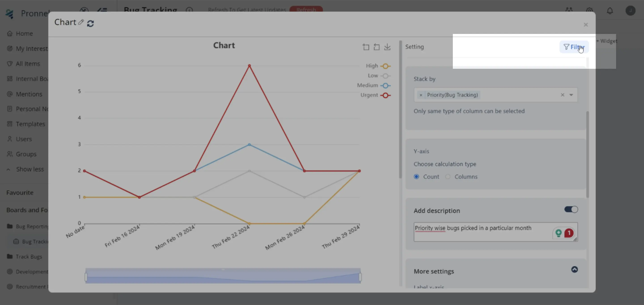Toggle the Medium series in chart legend
The image size is (644, 305).
point(374,85)
